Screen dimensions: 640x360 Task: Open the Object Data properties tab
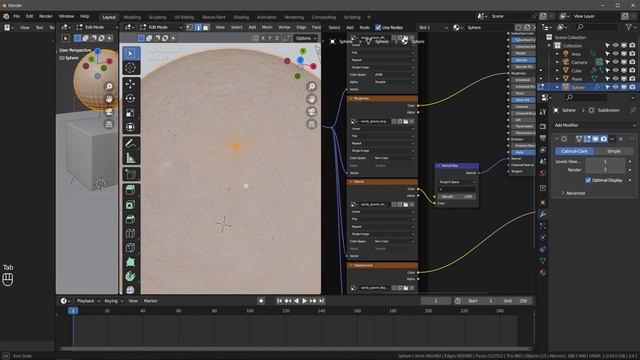point(543,260)
